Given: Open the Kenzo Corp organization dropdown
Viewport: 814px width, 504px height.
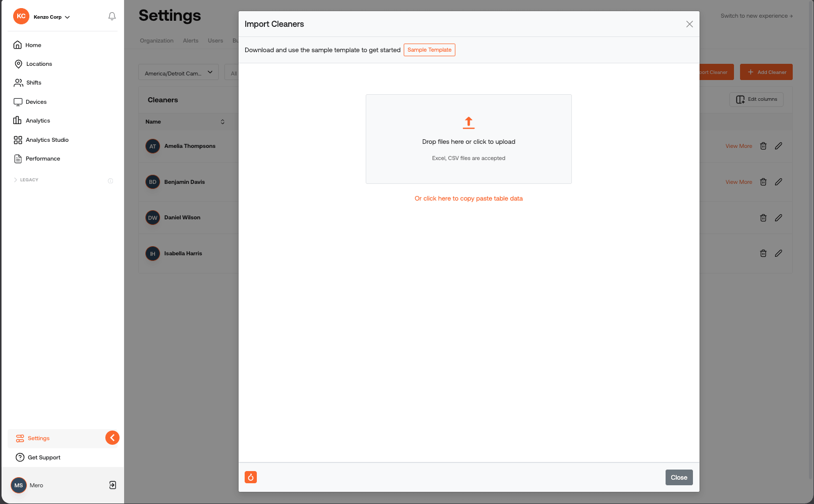Looking at the screenshot, I should 52,17.
